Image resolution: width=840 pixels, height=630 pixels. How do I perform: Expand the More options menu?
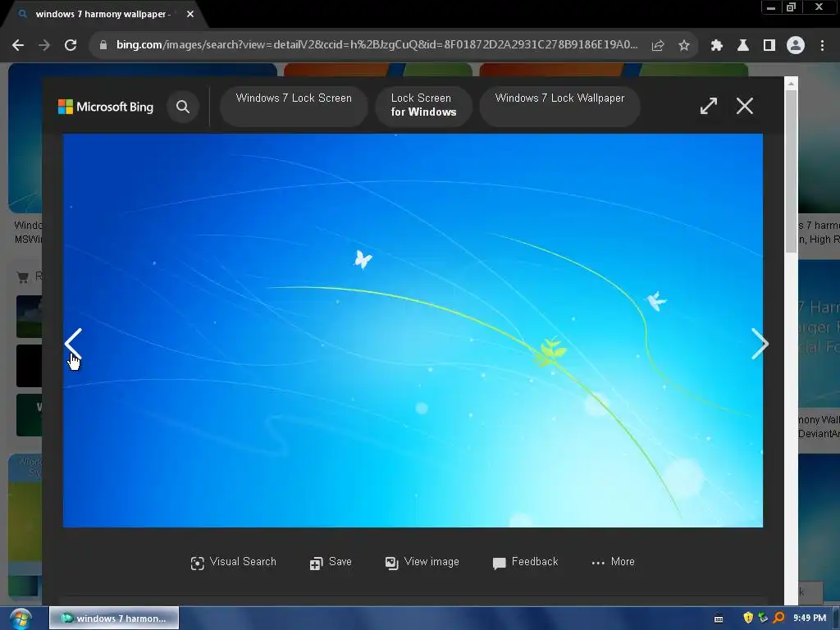point(613,562)
